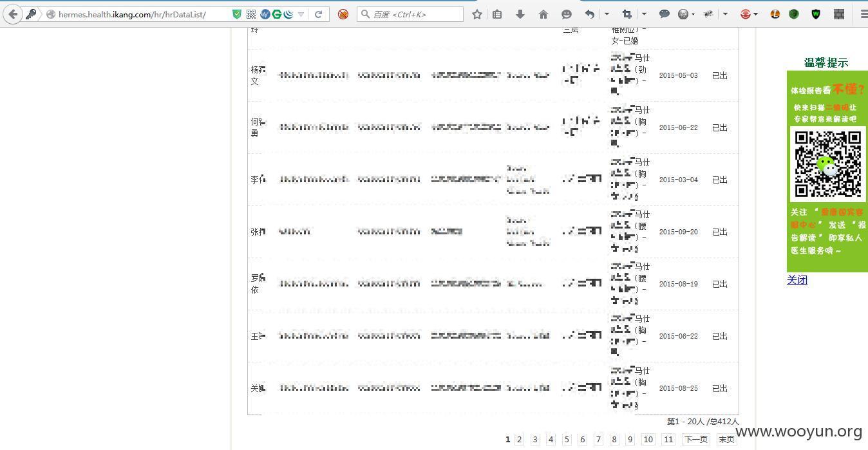
Task: Bookmark this page with the star icon
Action: 477,14
